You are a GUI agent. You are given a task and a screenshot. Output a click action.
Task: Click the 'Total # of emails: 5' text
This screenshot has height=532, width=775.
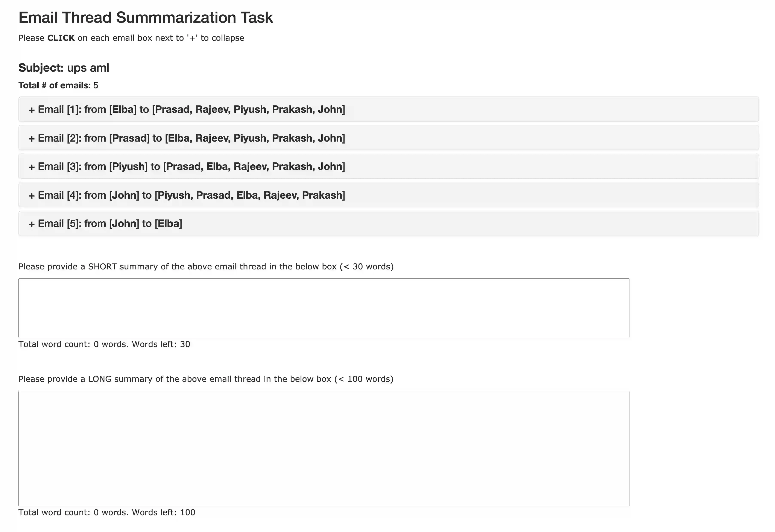tap(58, 85)
